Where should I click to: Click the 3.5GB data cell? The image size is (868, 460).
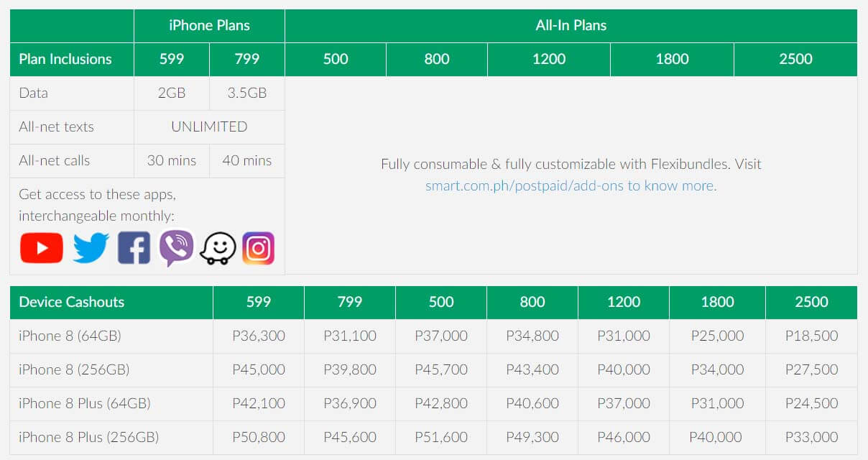(x=246, y=93)
